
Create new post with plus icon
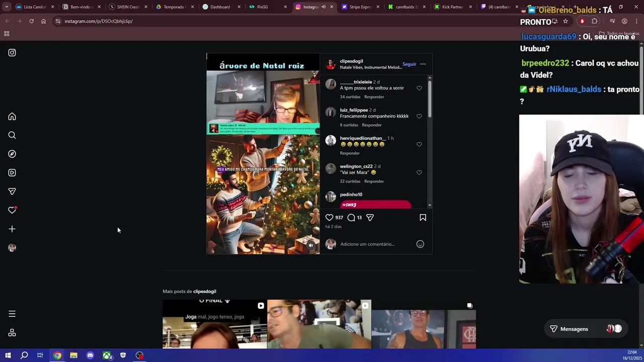pyautogui.click(x=12, y=229)
